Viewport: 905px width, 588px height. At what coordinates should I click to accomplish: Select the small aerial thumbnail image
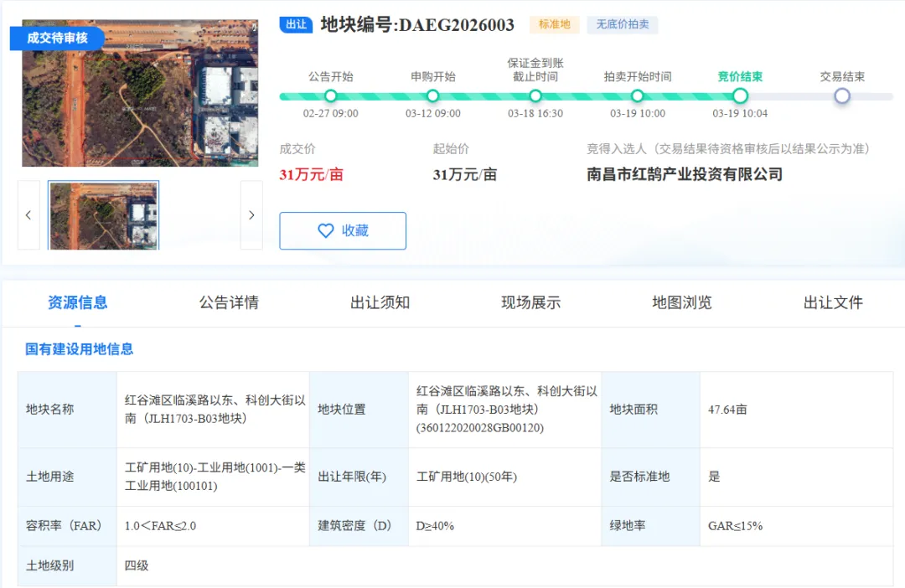pos(103,215)
